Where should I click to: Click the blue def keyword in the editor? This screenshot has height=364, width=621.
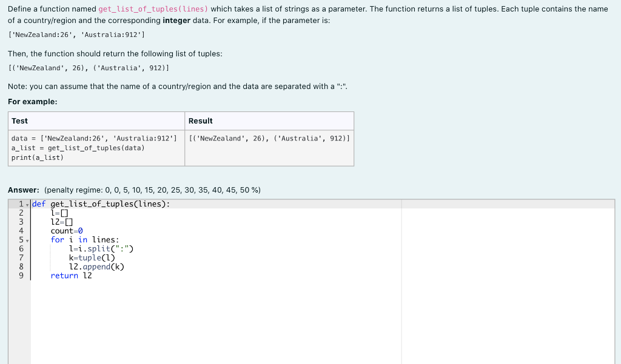pos(38,204)
